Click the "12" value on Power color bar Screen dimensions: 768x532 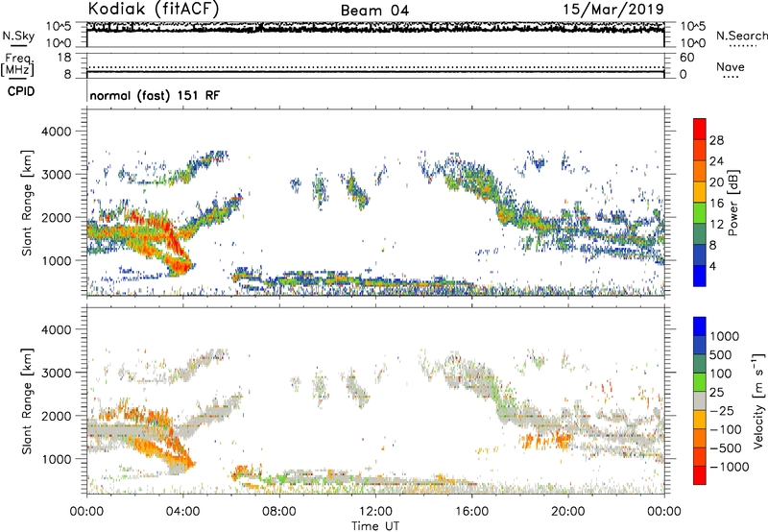tap(716, 225)
